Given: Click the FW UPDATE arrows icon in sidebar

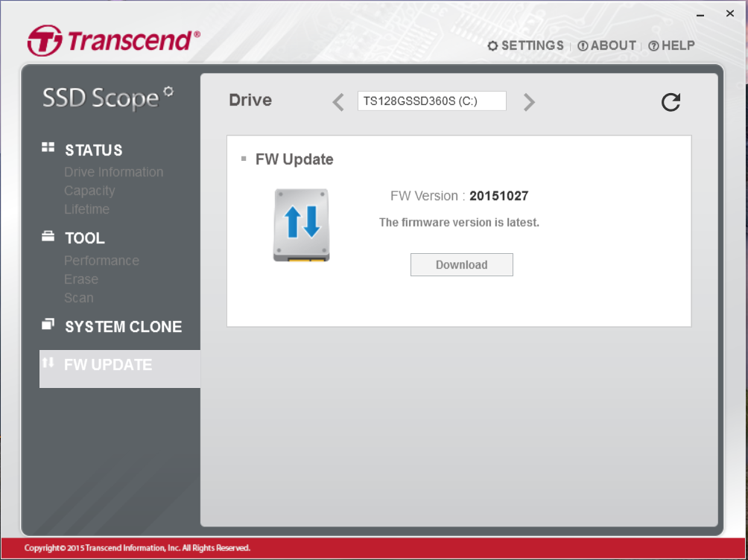Looking at the screenshot, I should click(x=48, y=363).
